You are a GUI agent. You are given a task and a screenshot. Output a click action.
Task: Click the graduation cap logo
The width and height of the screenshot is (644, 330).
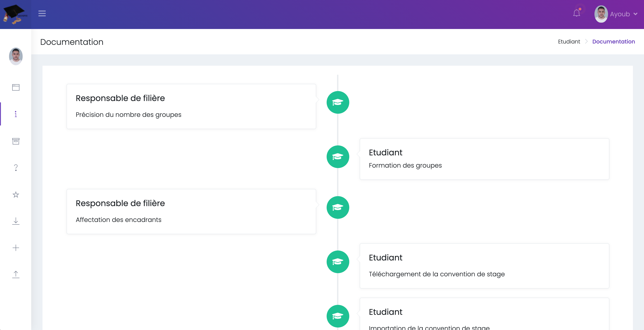click(16, 14)
